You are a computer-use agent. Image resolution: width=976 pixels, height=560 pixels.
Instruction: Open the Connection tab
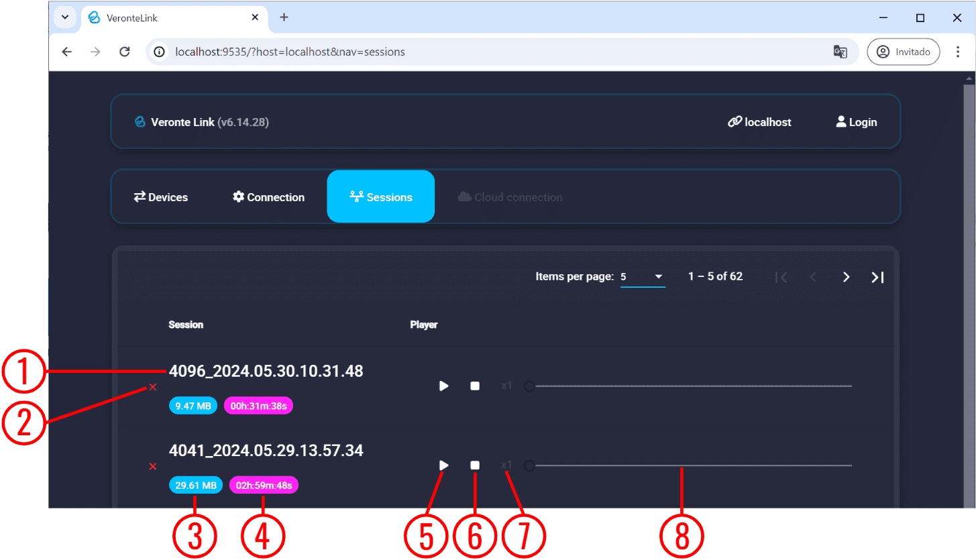click(268, 197)
